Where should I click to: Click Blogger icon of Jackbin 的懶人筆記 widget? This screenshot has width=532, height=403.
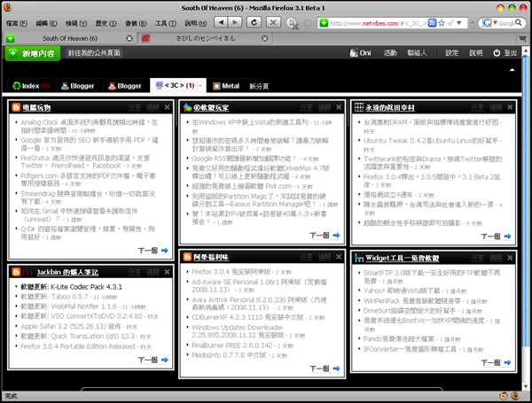(x=16, y=272)
